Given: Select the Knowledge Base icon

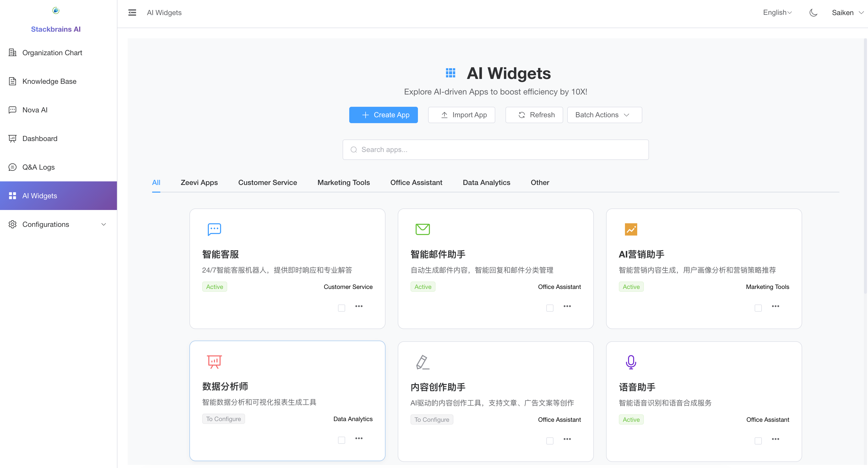Looking at the screenshot, I should (x=13, y=81).
